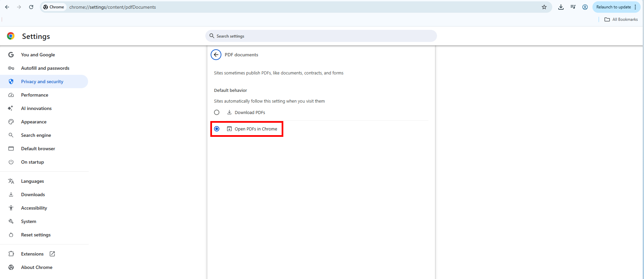
Task: Reload the current page
Action: 31,7
